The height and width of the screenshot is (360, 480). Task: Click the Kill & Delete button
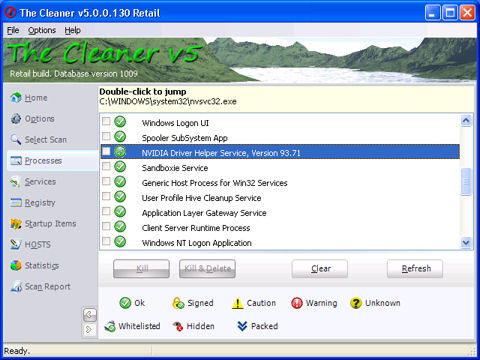click(x=207, y=269)
